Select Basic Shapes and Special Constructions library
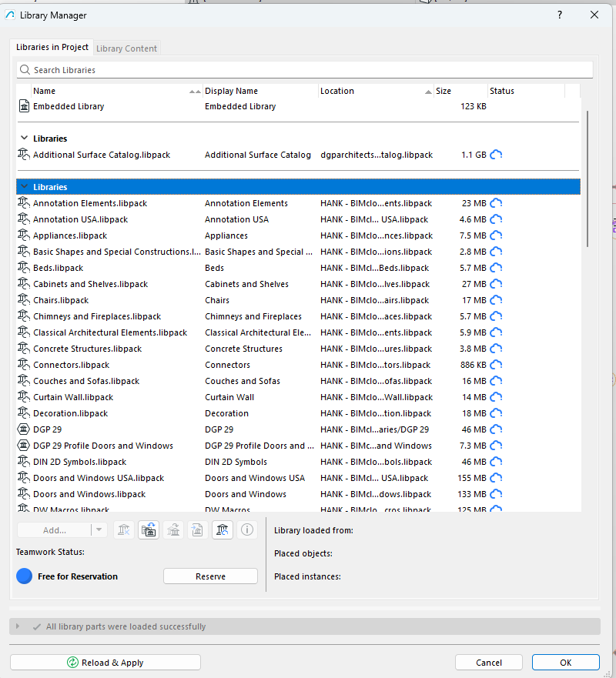The image size is (616, 678). [299, 252]
